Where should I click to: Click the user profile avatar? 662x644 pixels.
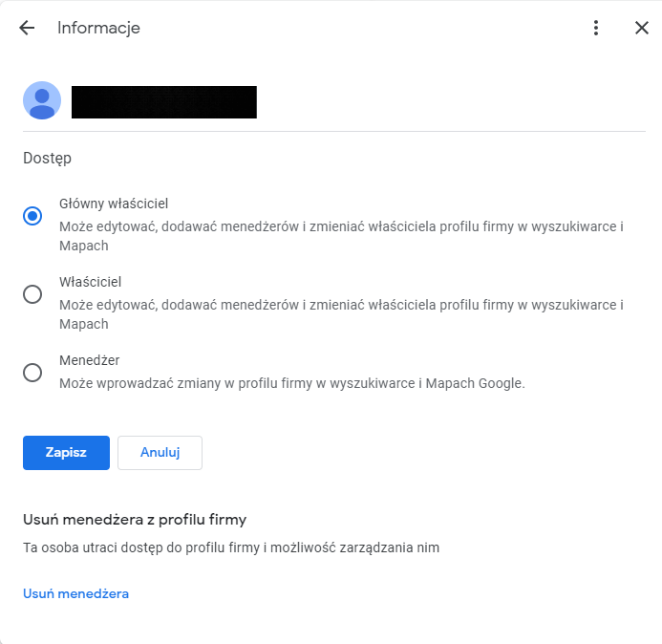click(x=42, y=100)
